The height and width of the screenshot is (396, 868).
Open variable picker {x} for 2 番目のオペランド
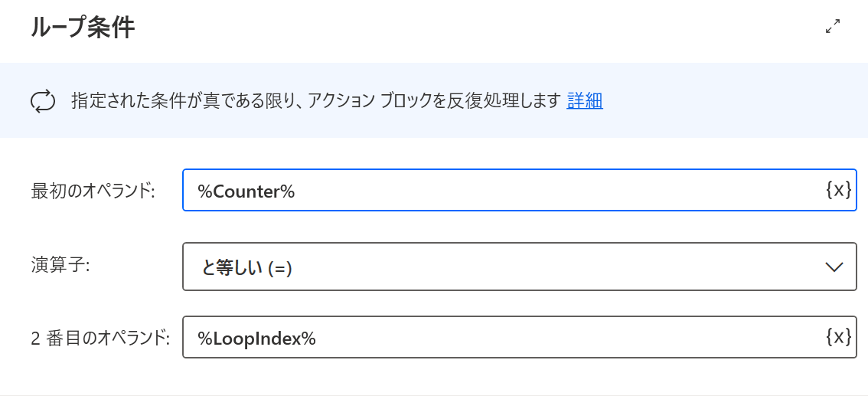(838, 336)
